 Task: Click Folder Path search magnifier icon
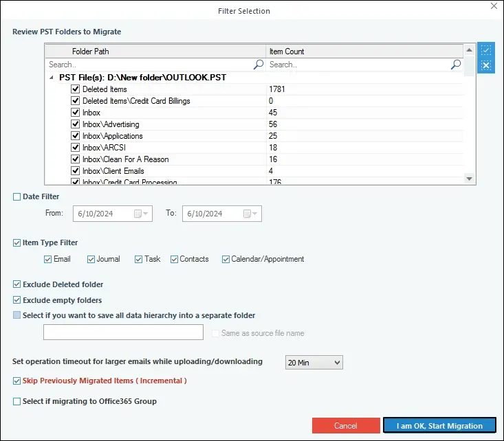259,65
